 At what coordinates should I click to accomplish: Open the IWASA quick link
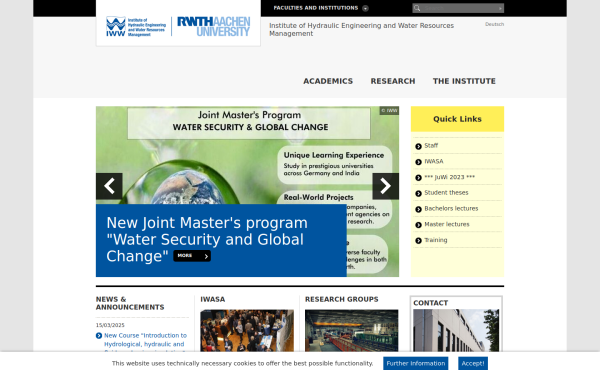(434, 161)
